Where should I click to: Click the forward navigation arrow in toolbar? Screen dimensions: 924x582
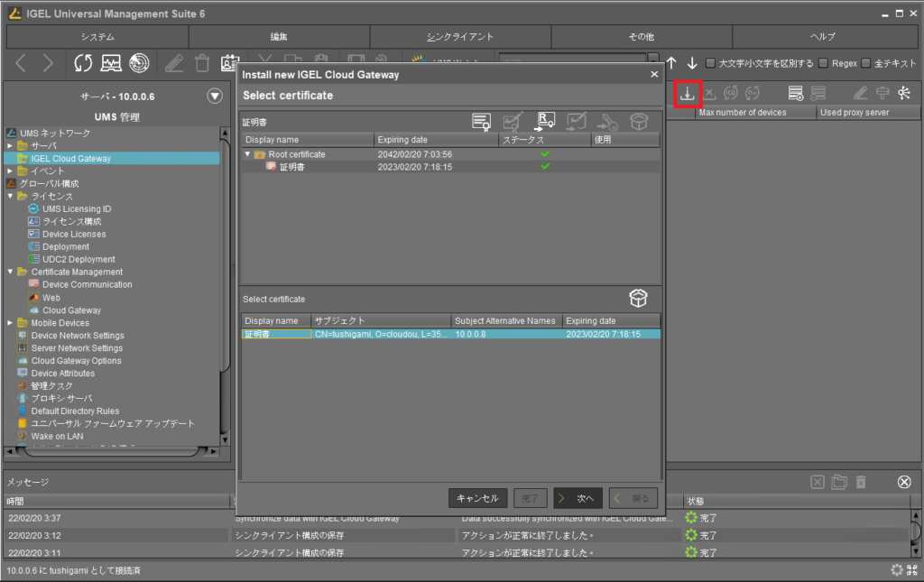(48, 63)
